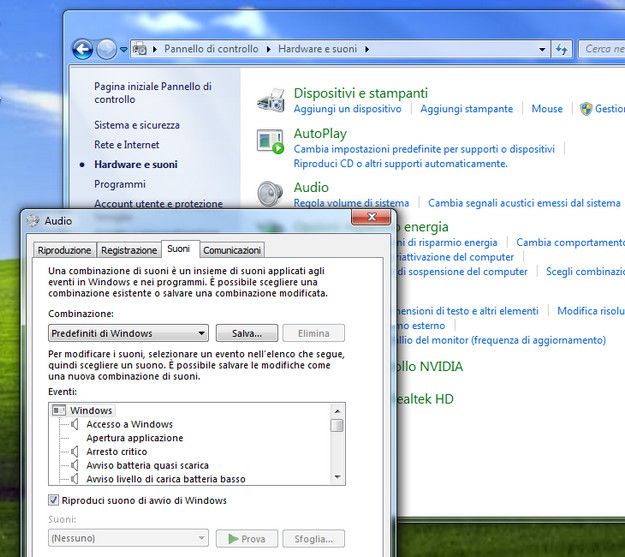Screen dimensions: 625x557
Task: Go back with the blue Back arrow
Action: (x=83, y=49)
